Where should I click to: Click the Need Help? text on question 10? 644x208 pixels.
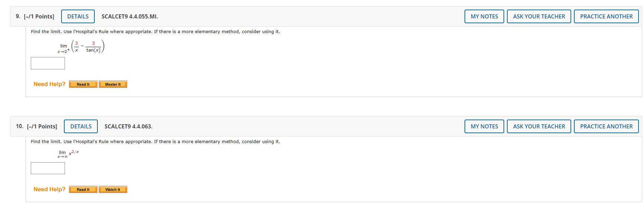click(49, 189)
